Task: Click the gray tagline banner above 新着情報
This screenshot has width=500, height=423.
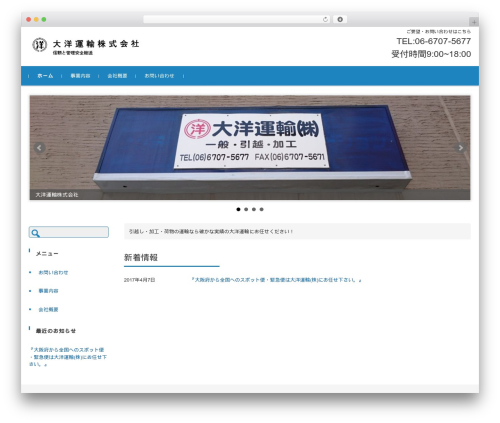Action: [297, 231]
